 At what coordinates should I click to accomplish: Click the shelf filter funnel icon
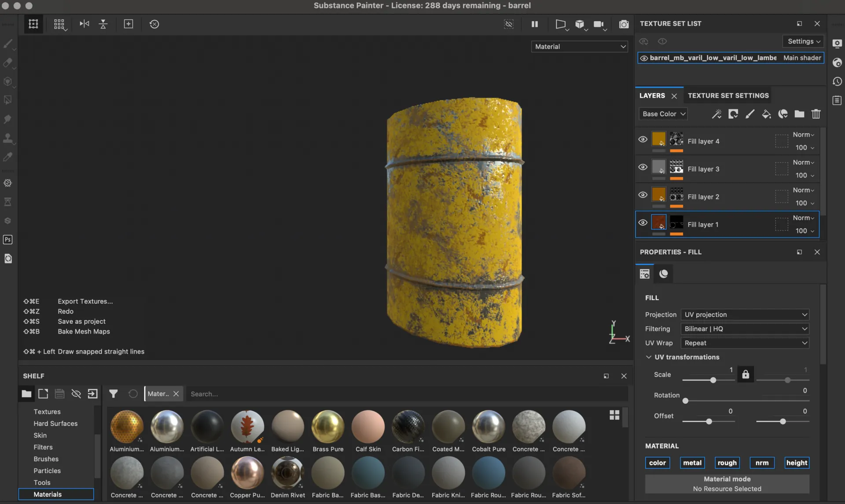[113, 394]
